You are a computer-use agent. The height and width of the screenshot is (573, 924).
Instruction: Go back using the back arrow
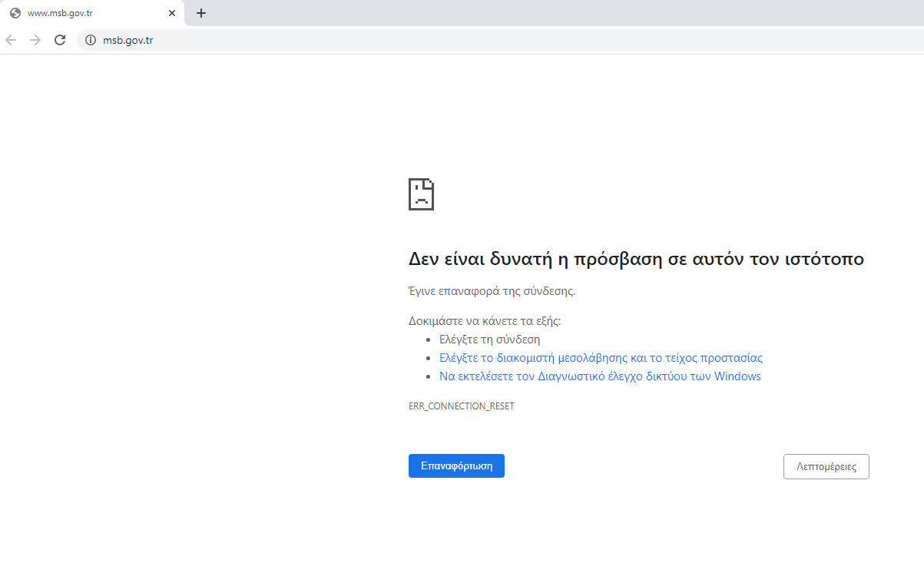point(11,40)
